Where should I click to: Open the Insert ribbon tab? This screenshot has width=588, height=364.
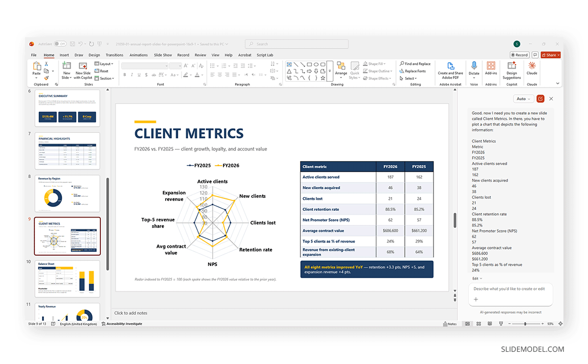[x=64, y=55]
